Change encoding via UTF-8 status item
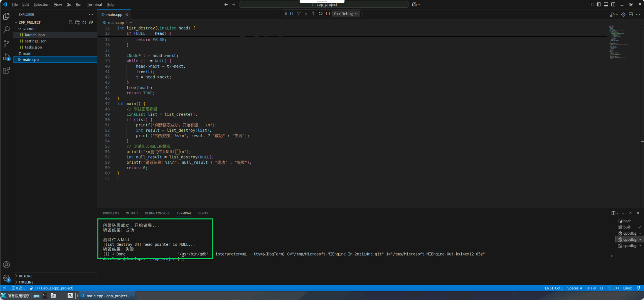 click(x=591, y=288)
